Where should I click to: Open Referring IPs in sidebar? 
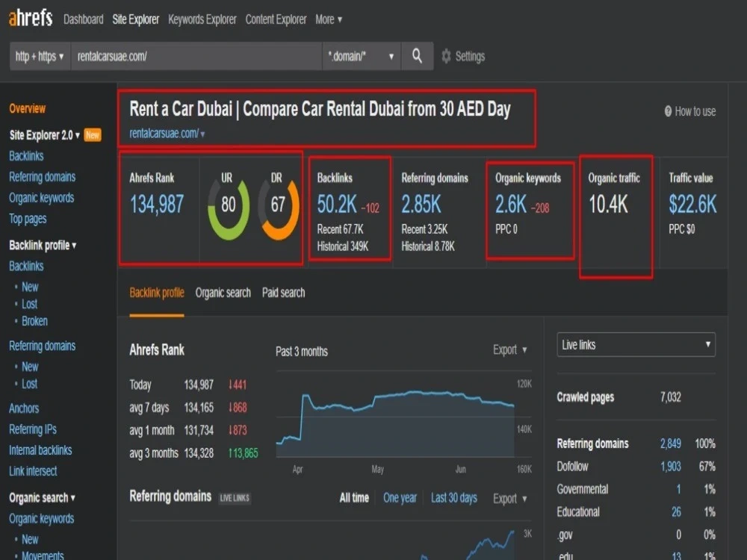pyautogui.click(x=32, y=429)
